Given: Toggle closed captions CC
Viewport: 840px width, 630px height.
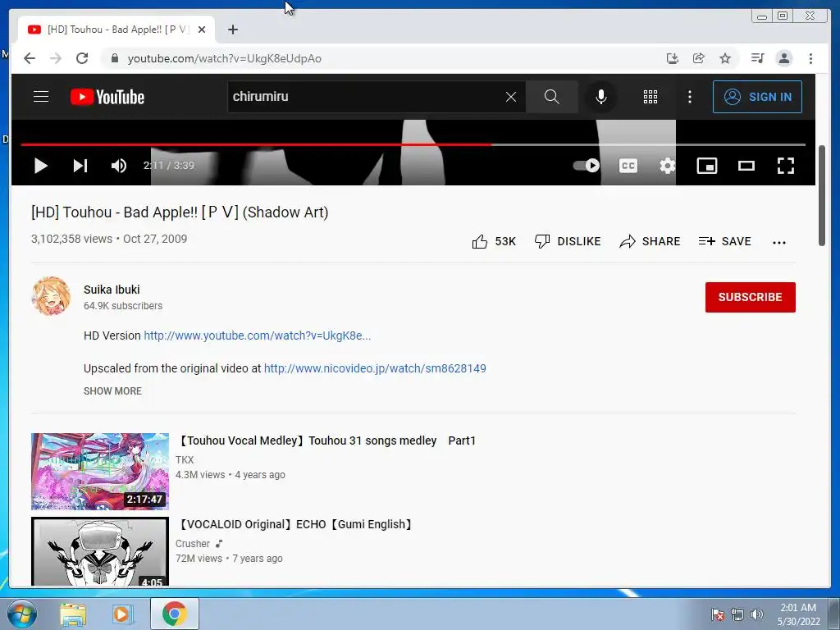Looking at the screenshot, I should click(628, 166).
